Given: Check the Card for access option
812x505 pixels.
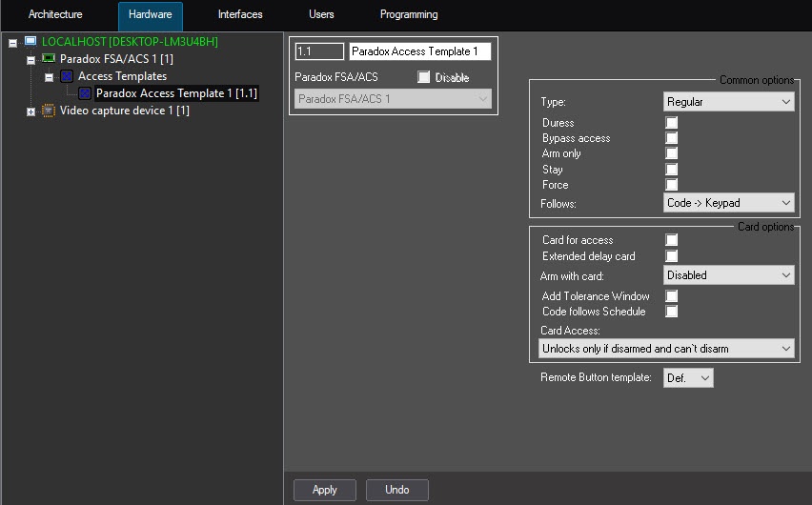Looking at the screenshot, I should pos(672,240).
